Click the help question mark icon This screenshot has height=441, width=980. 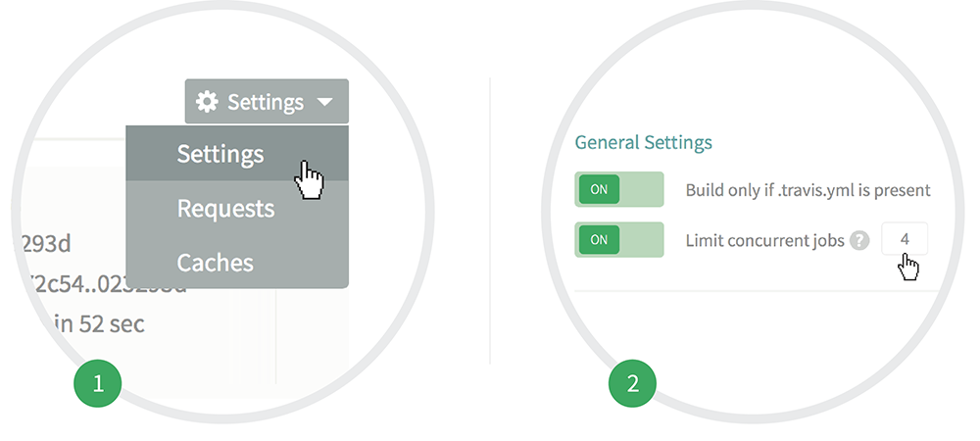click(859, 240)
